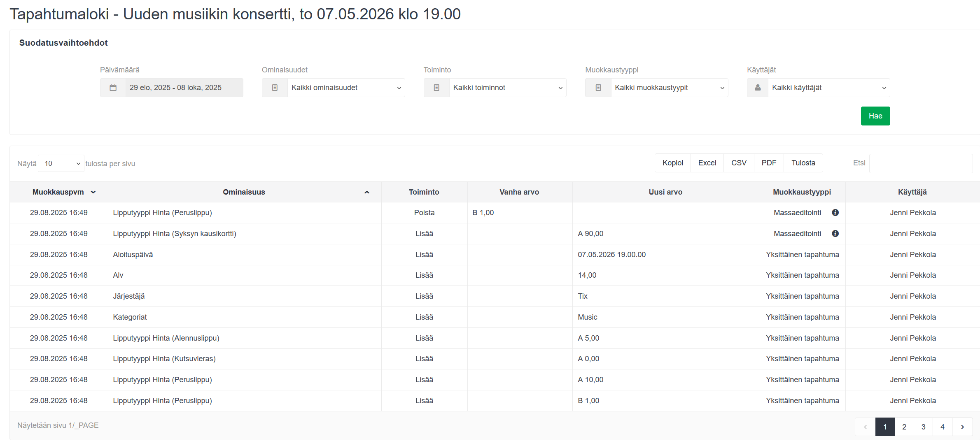The height and width of the screenshot is (448, 980).
Task: Go to page 3 of results
Action: tap(923, 427)
